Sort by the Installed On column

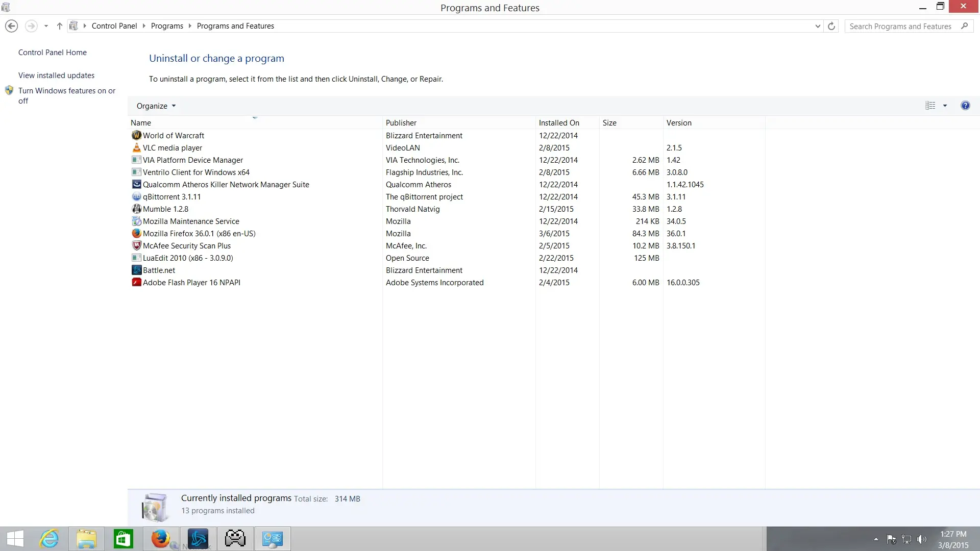click(x=559, y=123)
